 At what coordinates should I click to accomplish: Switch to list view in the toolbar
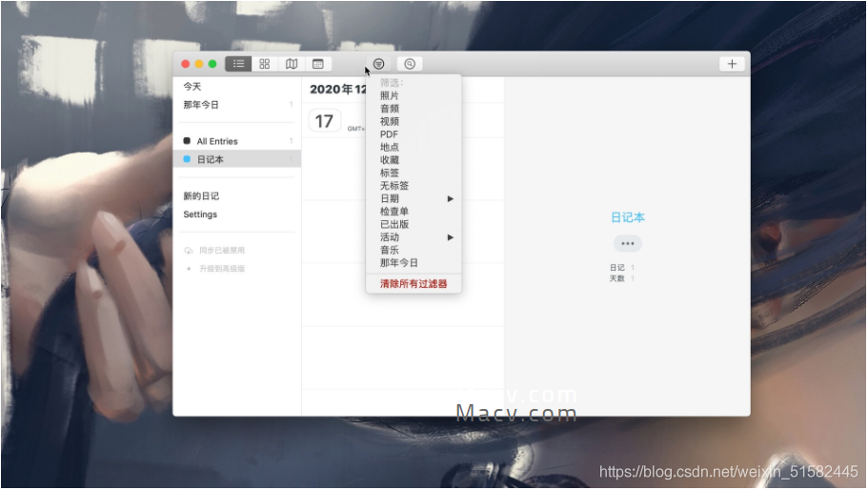(x=238, y=64)
